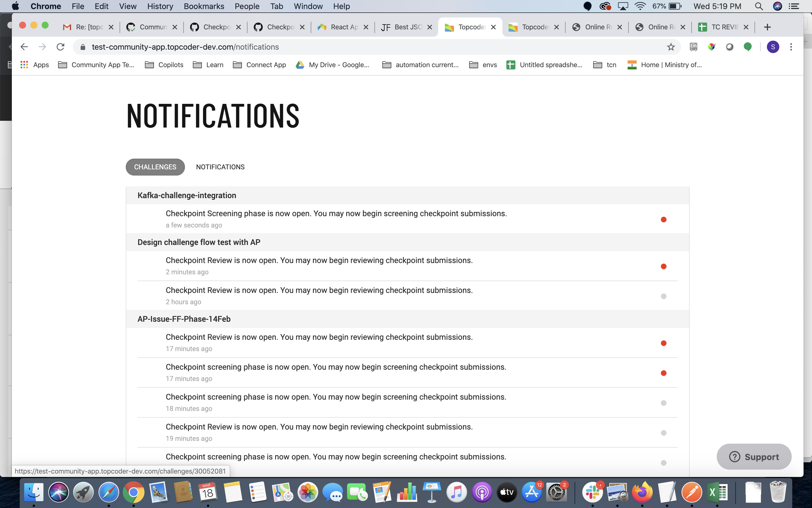This screenshot has height=508, width=812.
Task: Toggle read dot for 2 hours ago notification
Action: click(663, 296)
